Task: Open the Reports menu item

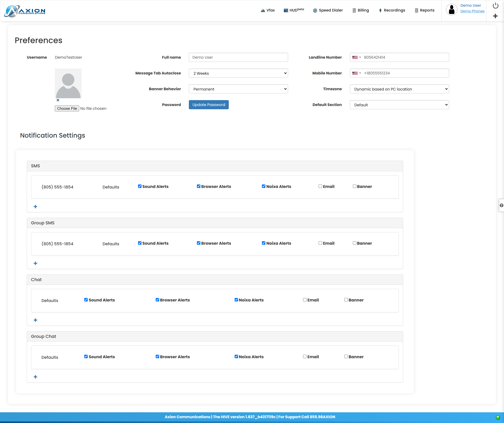Action: 425,10
